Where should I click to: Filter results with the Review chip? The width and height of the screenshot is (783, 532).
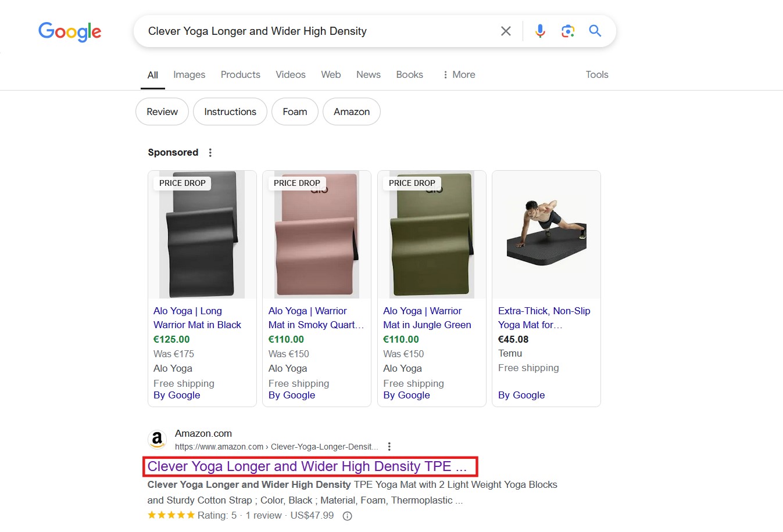click(x=162, y=111)
